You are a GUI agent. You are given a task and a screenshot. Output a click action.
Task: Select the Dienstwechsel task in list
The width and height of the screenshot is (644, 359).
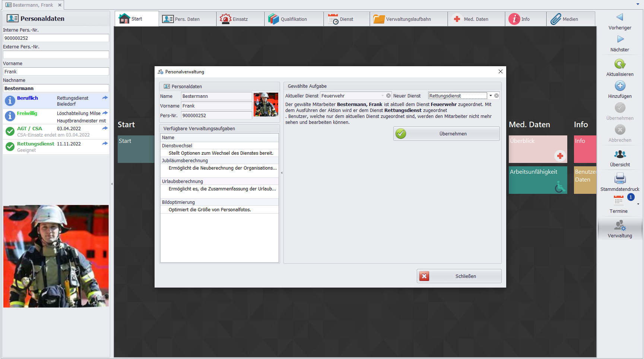pos(177,145)
